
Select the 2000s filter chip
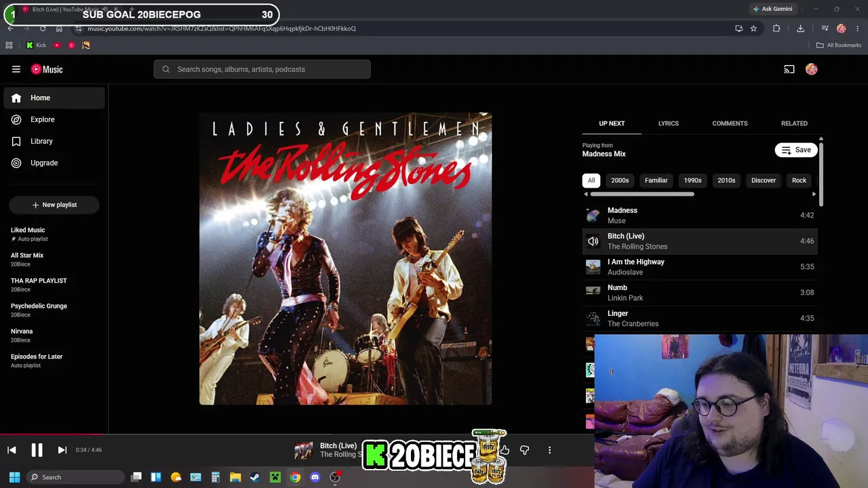tap(620, 180)
